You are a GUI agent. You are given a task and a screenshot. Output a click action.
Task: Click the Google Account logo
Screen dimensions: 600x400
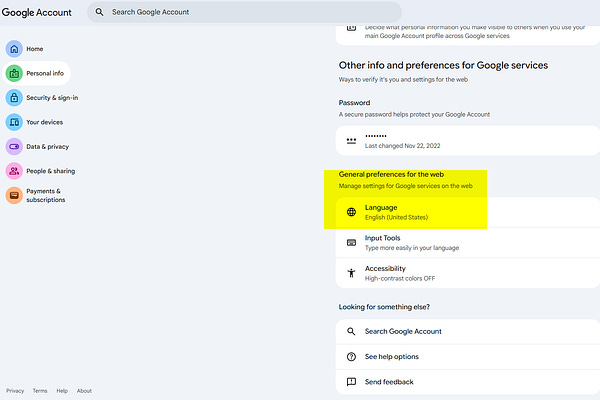pos(36,12)
